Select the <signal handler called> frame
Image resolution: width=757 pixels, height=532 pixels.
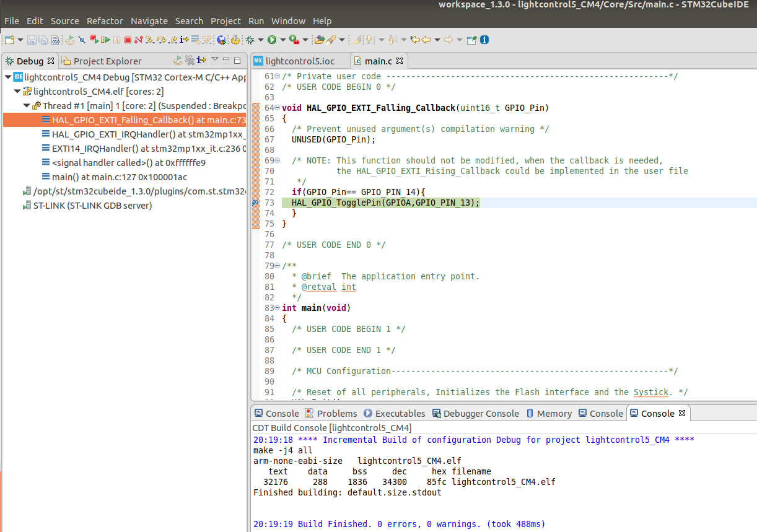click(x=124, y=162)
